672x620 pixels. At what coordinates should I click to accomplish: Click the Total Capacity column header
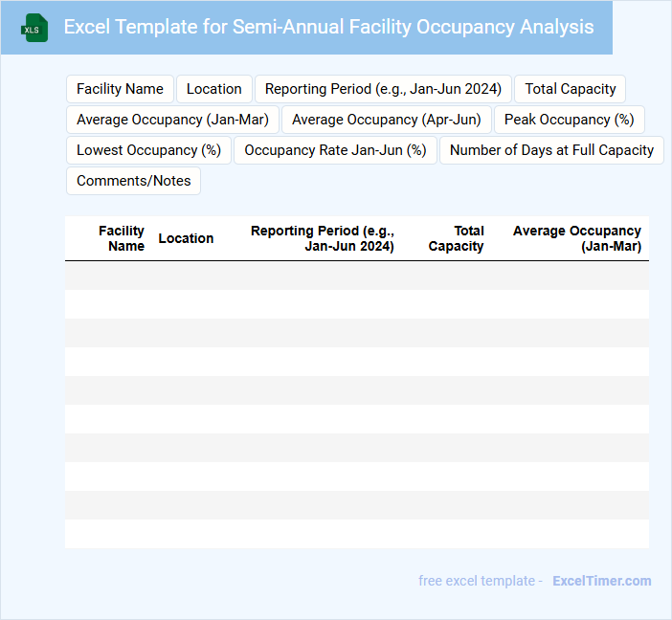point(457,238)
